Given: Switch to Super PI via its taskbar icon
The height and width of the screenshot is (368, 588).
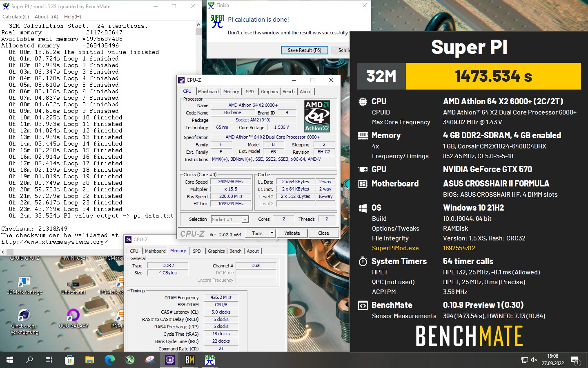Looking at the screenshot, I should tap(210, 360).
